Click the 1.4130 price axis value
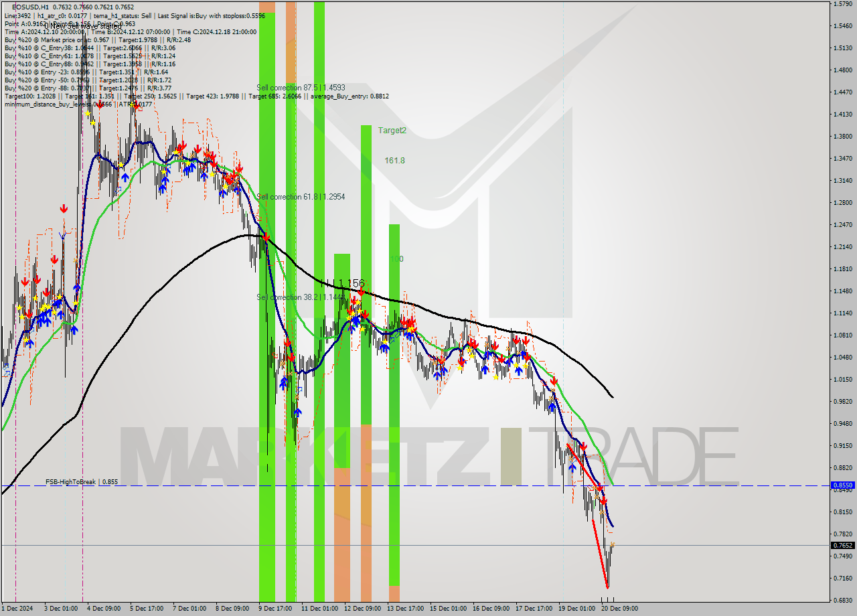The image size is (857, 616). (842, 114)
